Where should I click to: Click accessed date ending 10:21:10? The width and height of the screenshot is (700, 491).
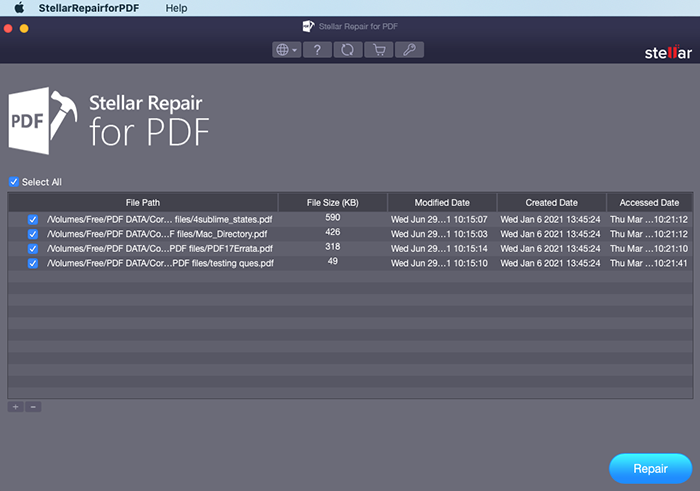649,249
